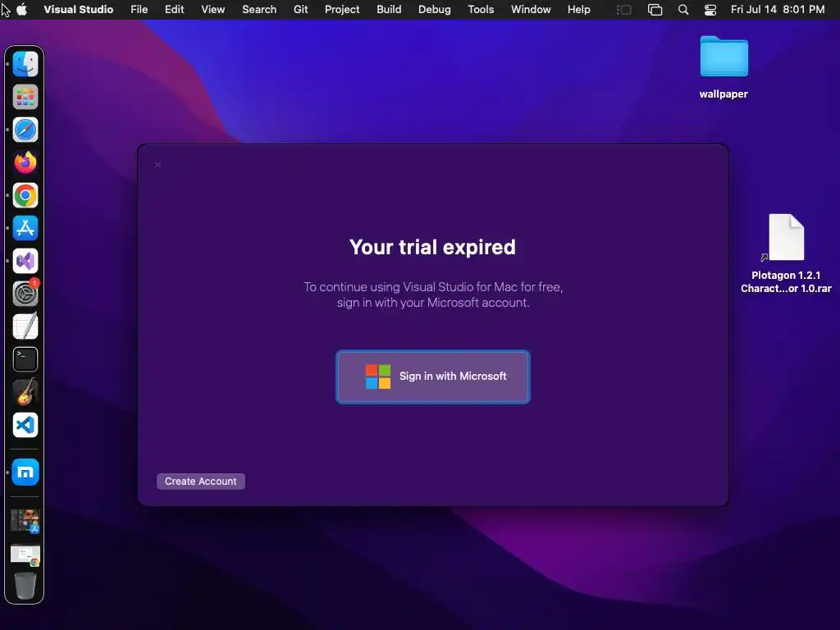The width and height of the screenshot is (840, 630).
Task: Open the Build menu
Action: click(x=389, y=10)
